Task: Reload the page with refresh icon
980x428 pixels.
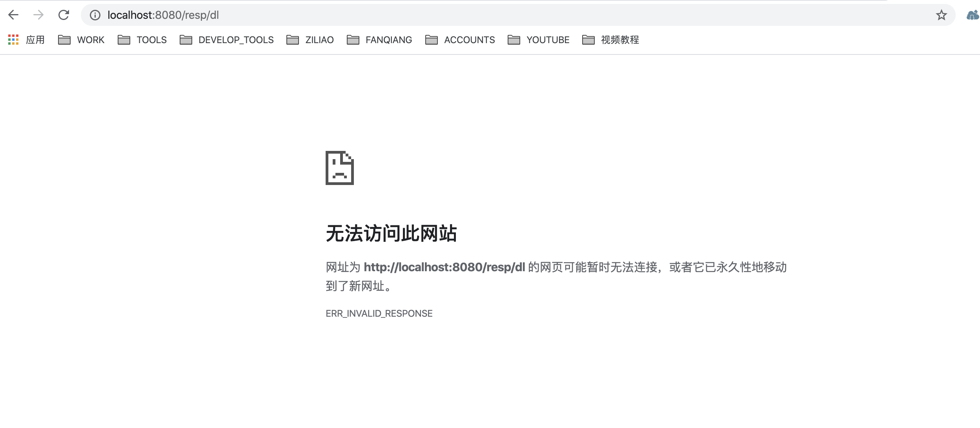Action: pyautogui.click(x=64, y=15)
